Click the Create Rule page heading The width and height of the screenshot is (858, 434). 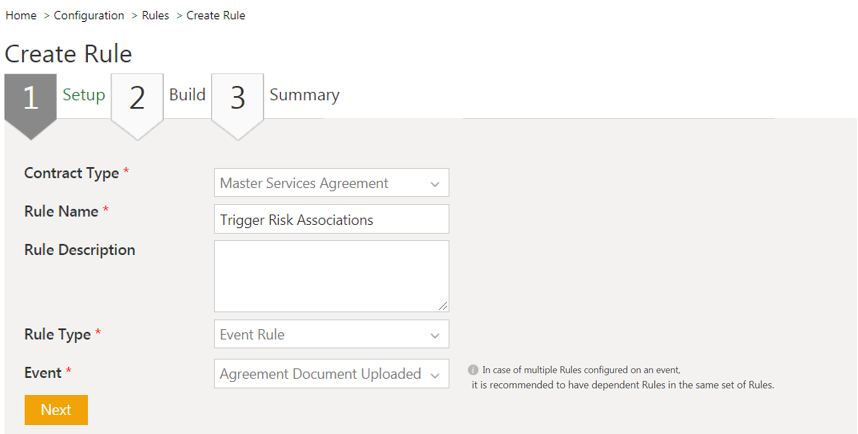[68, 54]
